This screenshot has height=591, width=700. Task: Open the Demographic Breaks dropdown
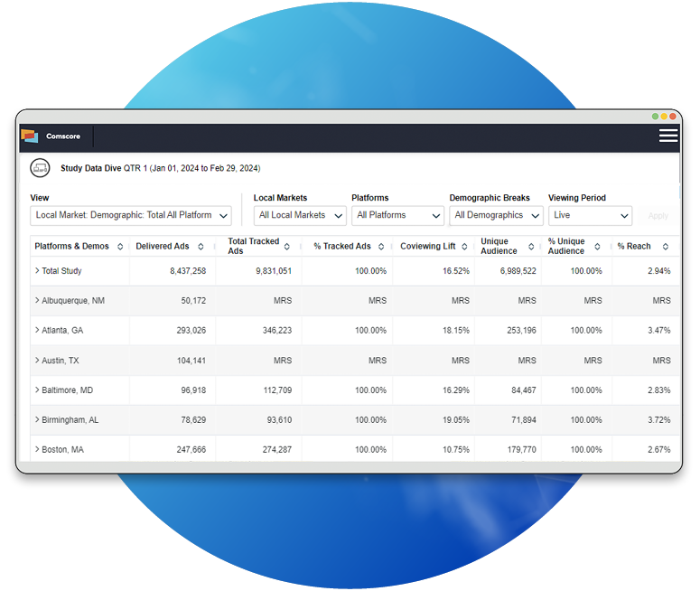point(496,215)
